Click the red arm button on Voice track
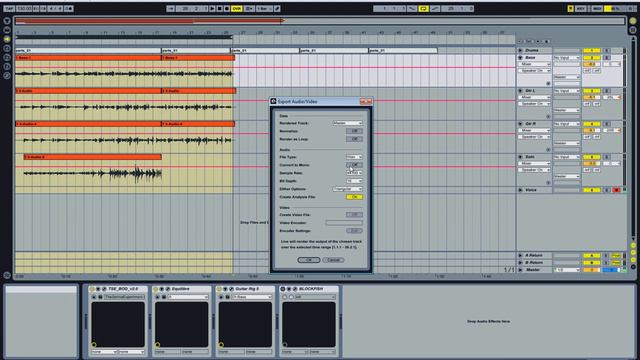 coord(616,190)
